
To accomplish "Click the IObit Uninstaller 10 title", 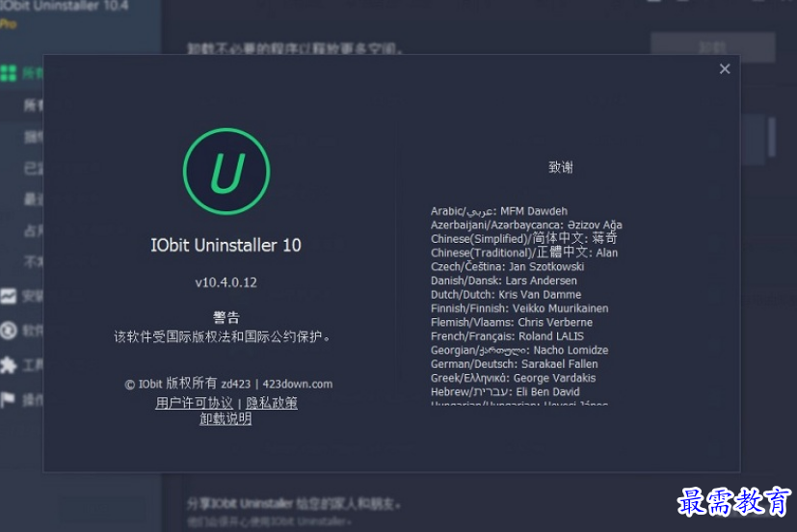I will (x=226, y=246).
